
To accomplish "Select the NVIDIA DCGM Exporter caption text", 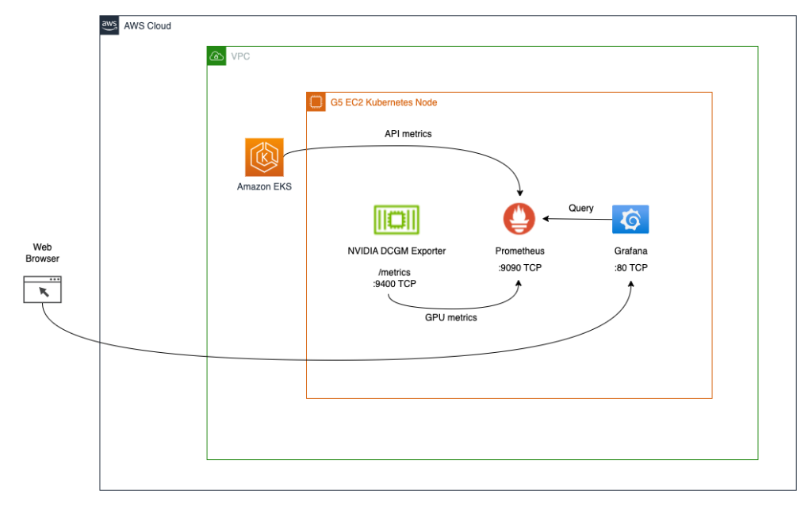I will (x=395, y=251).
